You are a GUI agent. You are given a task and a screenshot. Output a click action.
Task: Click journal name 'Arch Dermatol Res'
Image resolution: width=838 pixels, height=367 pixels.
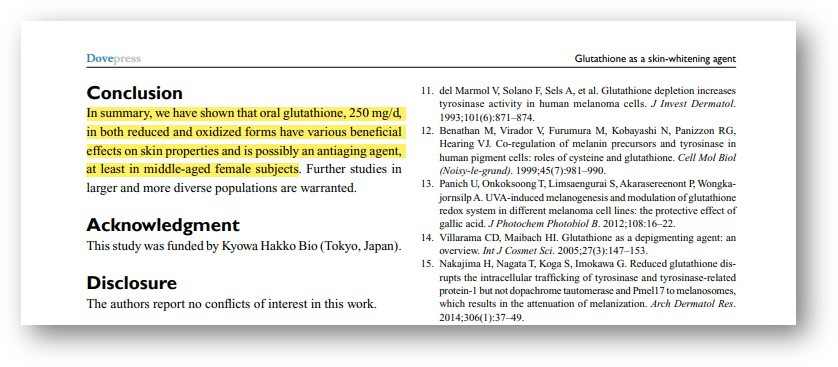tap(693, 304)
